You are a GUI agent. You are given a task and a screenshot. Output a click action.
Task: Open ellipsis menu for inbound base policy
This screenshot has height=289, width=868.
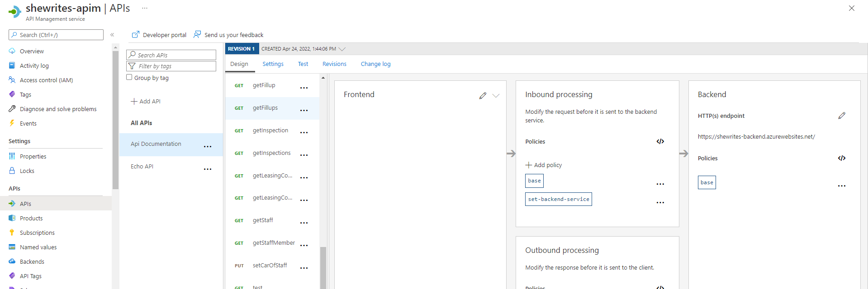click(660, 184)
